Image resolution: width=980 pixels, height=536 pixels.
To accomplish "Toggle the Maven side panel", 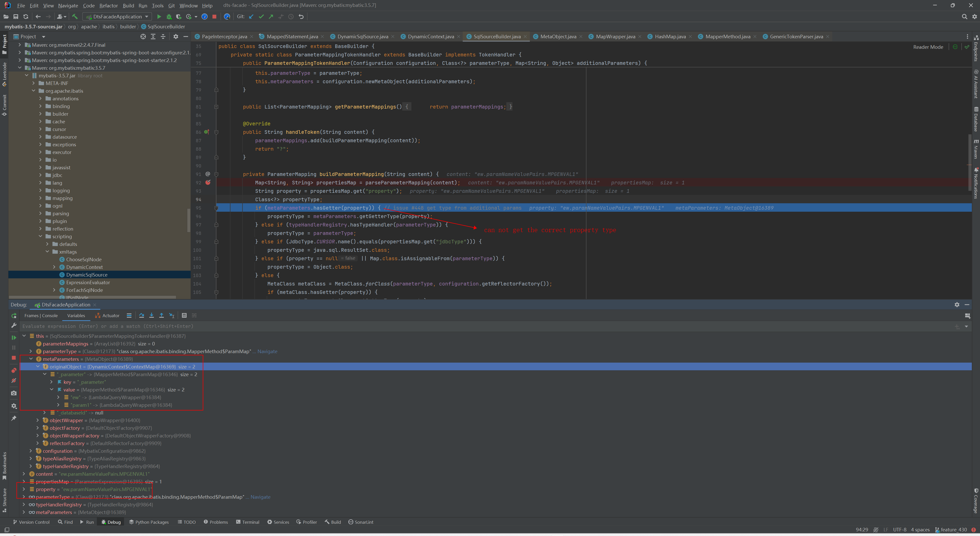I will click(976, 149).
